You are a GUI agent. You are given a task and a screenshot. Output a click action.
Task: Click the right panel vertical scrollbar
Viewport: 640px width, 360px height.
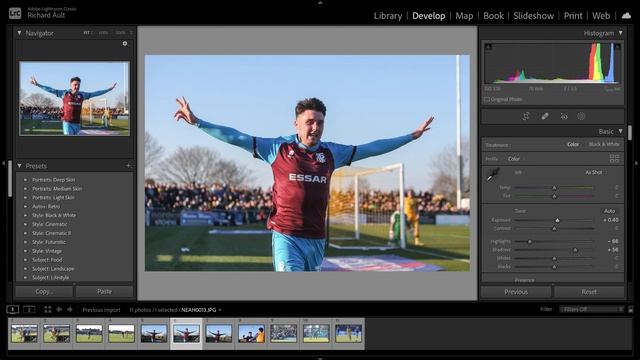tap(630, 133)
